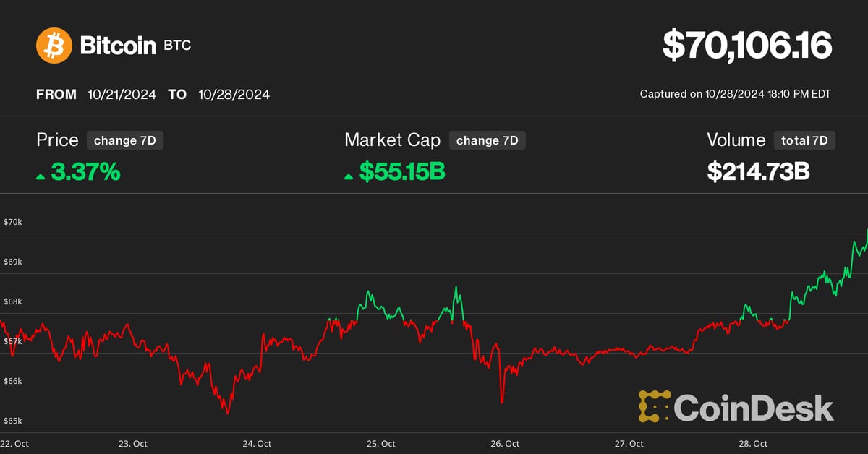Click the $214.73B volume value
Screen dimensions: 868x454
[757, 172]
